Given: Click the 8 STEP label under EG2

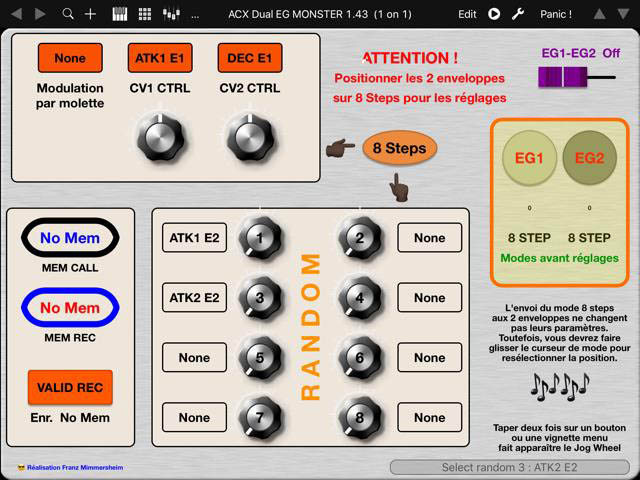Looking at the screenshot, I should pyautogui.click(x=589, y=238).
